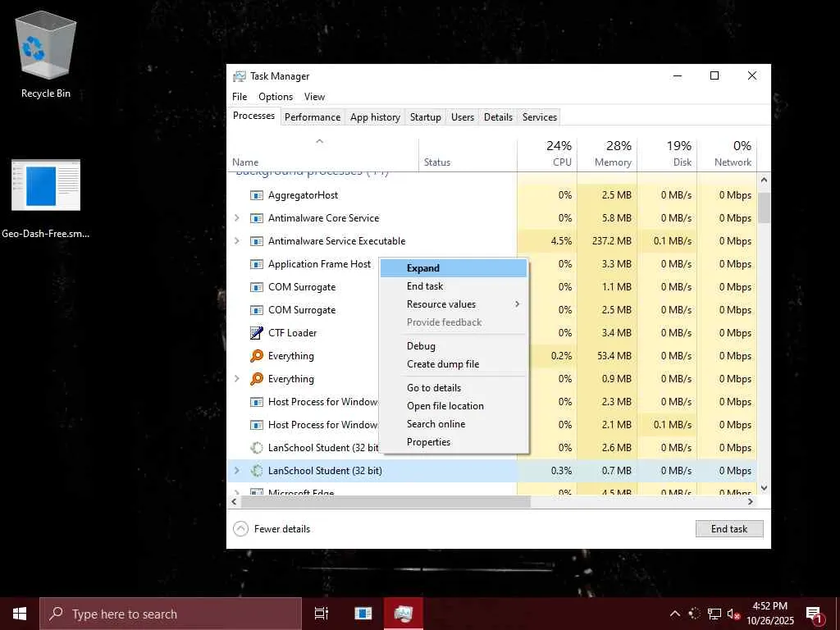Click the Task Manager title bar icon
Screen dimensions: 840x630
239,76
